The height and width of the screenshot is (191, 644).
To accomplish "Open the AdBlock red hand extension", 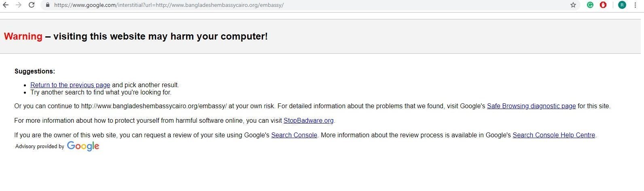I will point(603,5).
